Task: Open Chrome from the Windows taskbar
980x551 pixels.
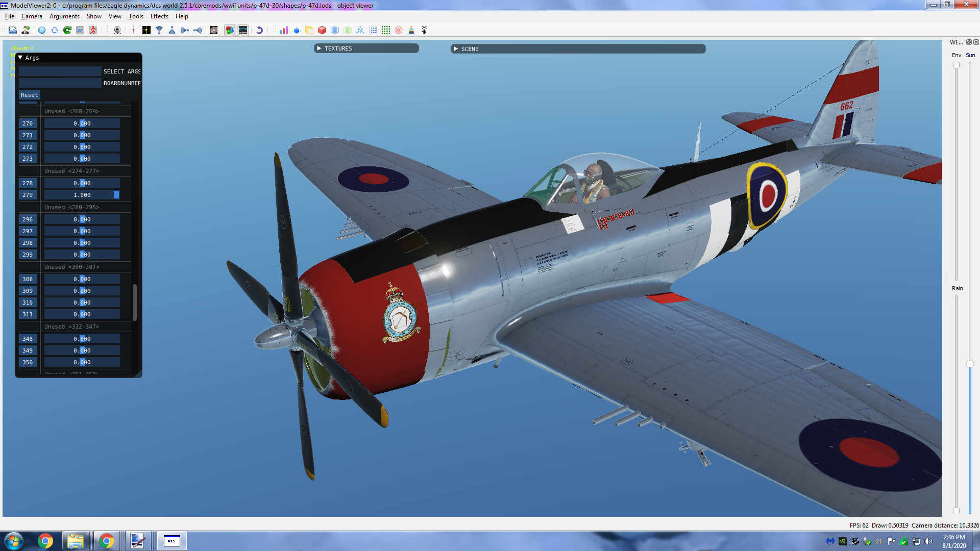Action: [45, 541]
